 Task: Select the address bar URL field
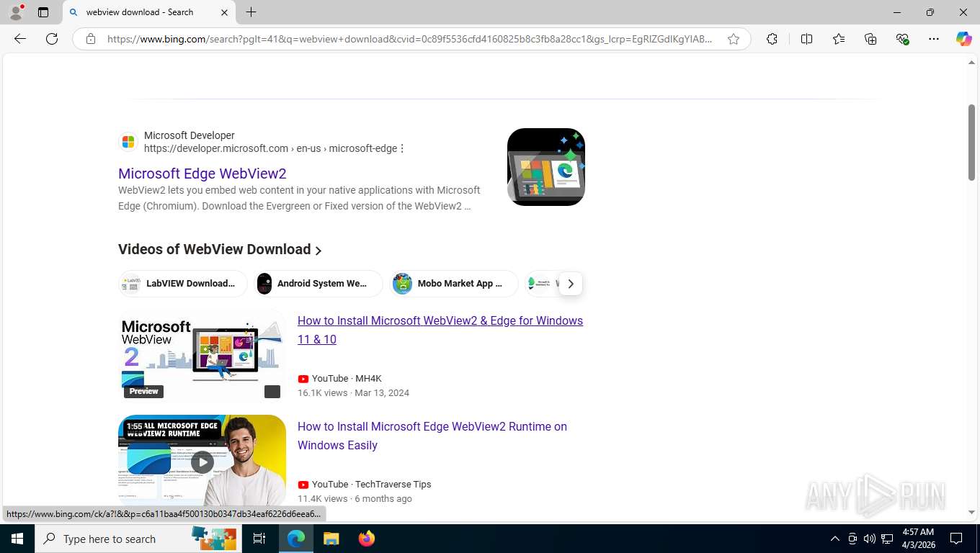tap(409, 39)
